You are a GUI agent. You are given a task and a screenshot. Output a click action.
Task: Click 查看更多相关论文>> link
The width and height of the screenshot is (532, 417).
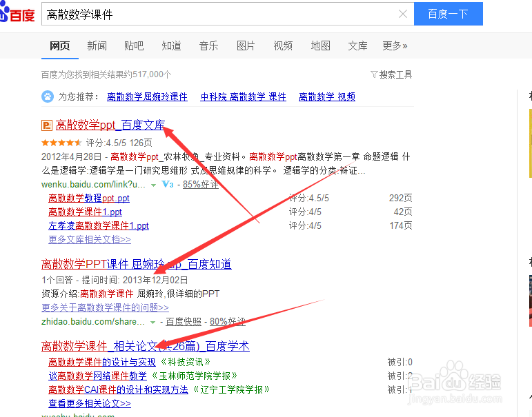[x=90, y=404]
